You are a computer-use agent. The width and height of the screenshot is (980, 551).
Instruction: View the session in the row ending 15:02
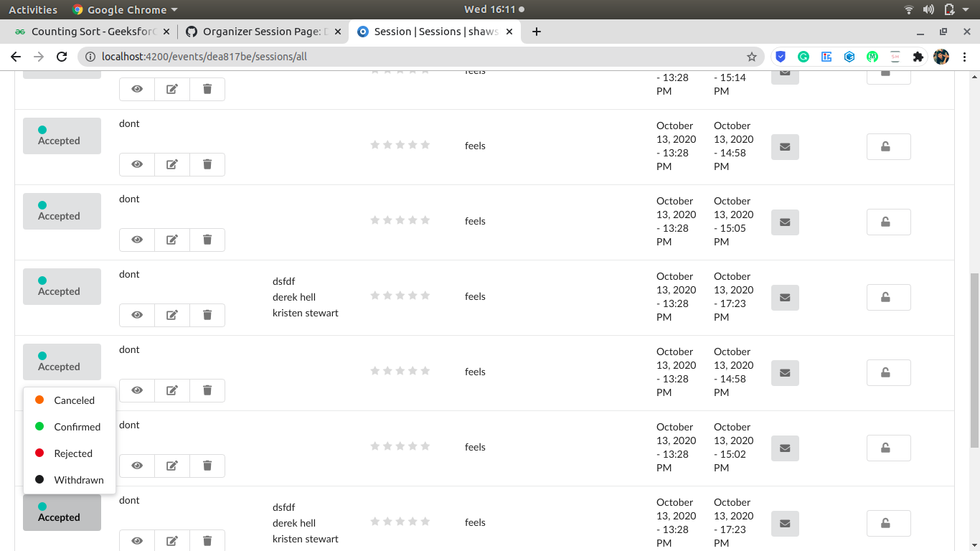point(137,466)
